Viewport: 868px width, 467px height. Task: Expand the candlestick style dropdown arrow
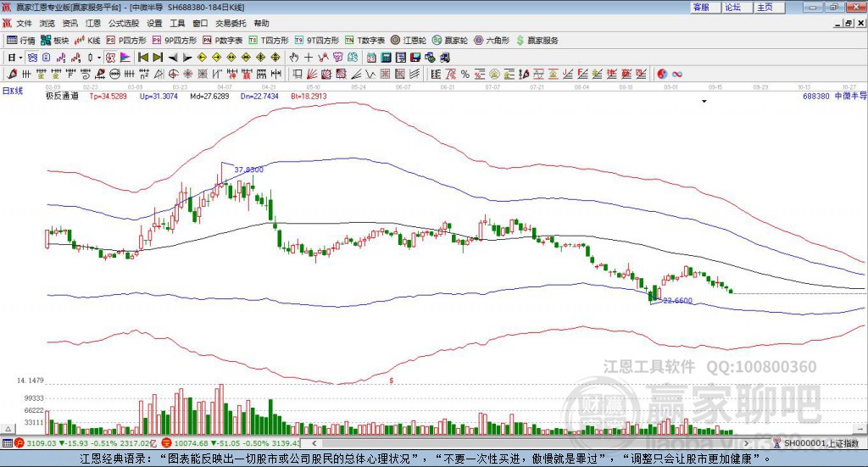99,58
